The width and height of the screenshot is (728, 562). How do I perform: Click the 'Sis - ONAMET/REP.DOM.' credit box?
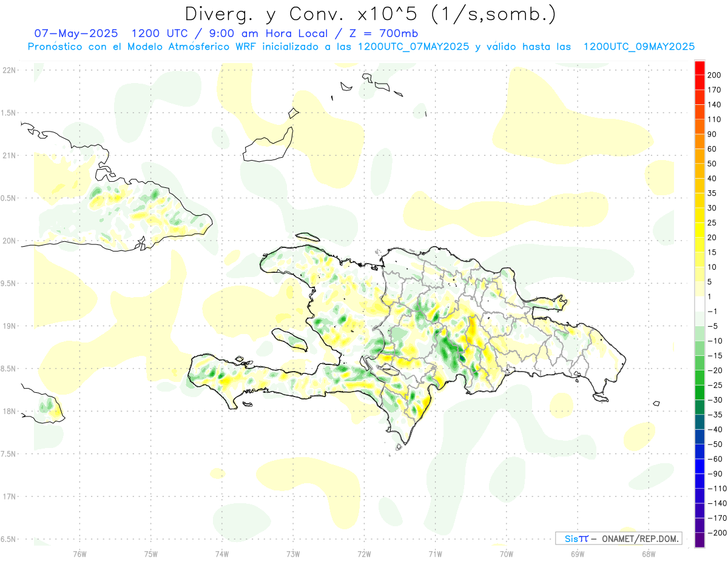coord(619,538)
